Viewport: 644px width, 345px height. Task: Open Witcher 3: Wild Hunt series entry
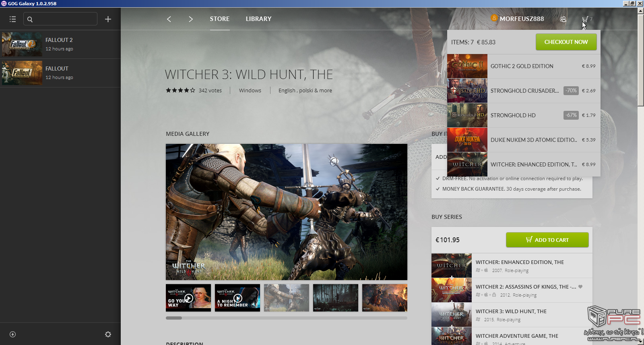point(512,315)
